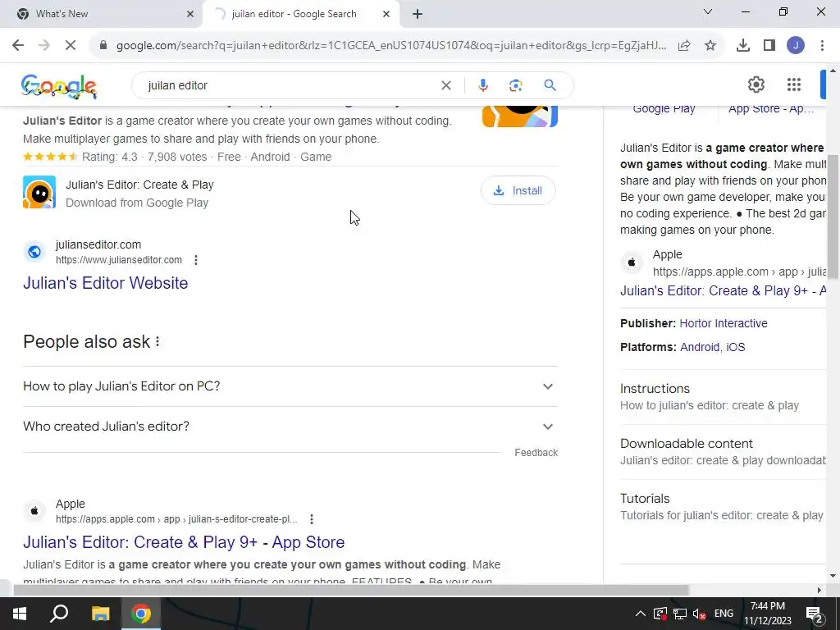Click the lock icon in address bar

point(103,46)
